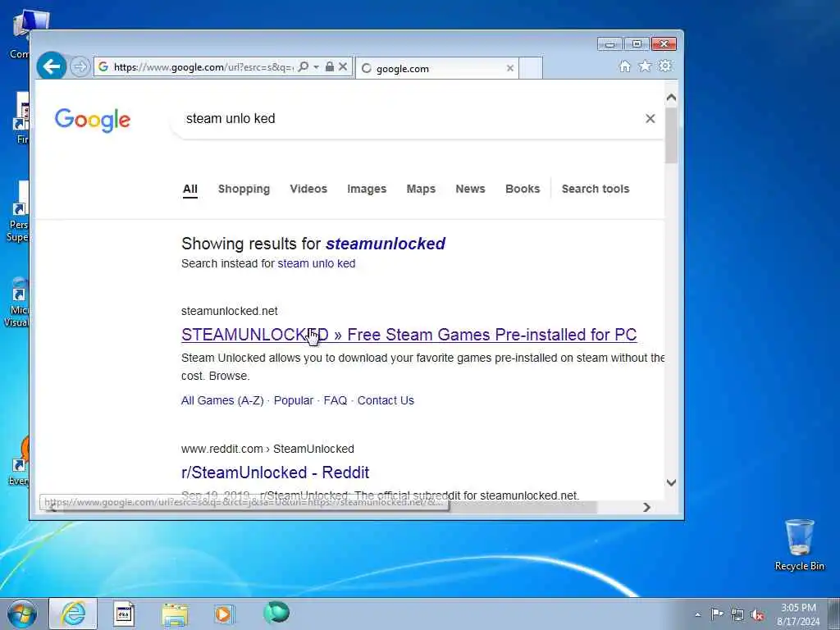
Task: Switch to the Books results tab
Action: pos(523,189)
